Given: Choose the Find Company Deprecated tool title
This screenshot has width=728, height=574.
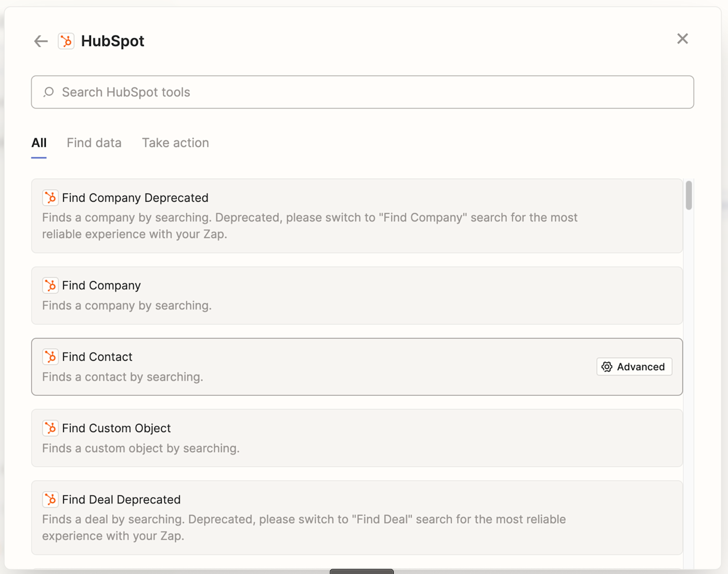Looking at the screenshot, I should 135,198.
